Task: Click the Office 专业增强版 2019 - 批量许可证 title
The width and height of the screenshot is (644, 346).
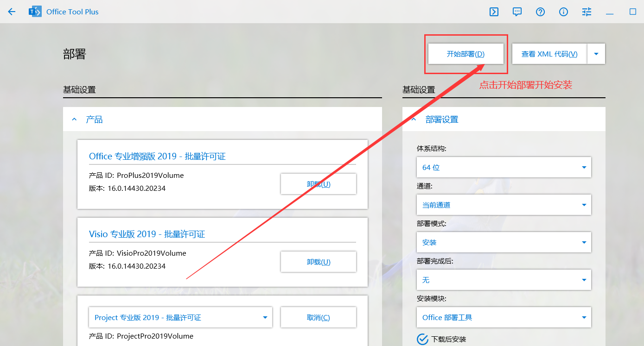Action: coord(157,157)
